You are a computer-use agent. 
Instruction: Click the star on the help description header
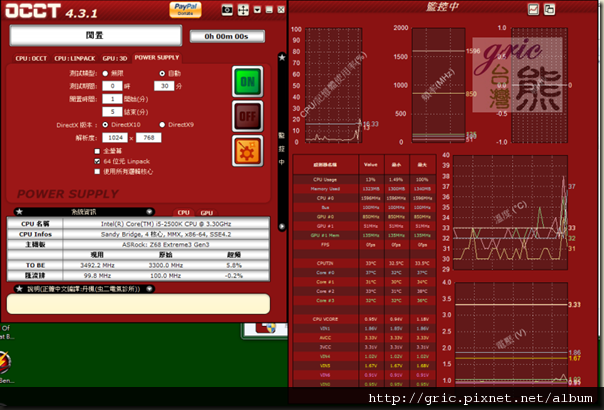pos(20,289)
